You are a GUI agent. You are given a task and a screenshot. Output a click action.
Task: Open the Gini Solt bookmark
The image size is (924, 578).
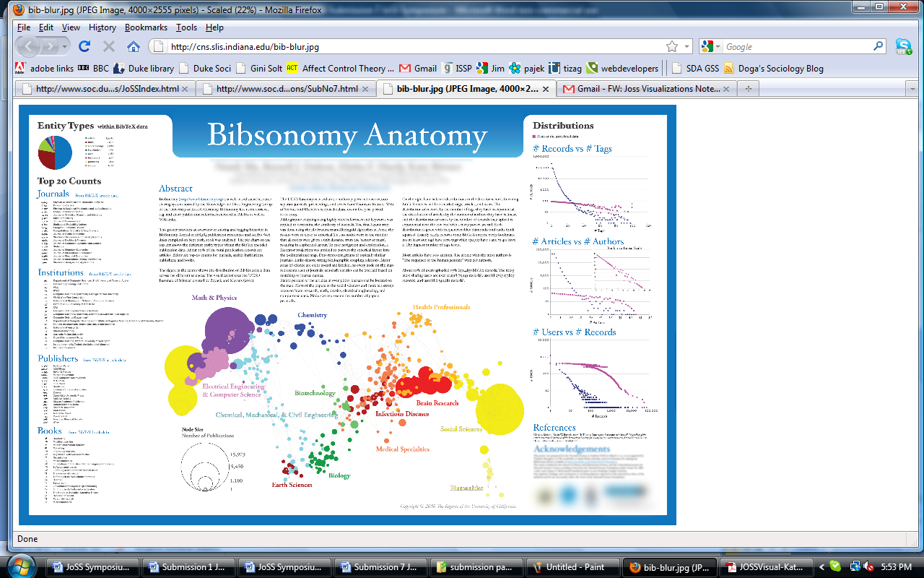pyautogui.click(x=258, y=68)
